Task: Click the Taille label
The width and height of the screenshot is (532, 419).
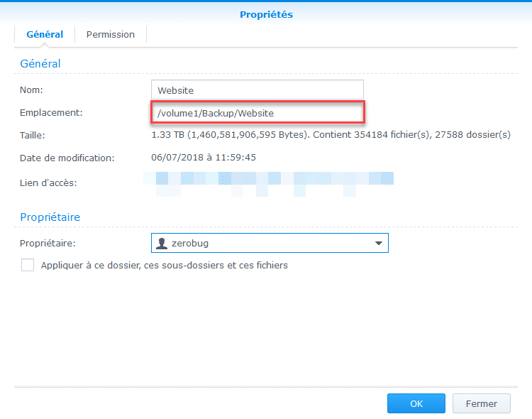Action: pyautogui.click(x=33, y=135)
